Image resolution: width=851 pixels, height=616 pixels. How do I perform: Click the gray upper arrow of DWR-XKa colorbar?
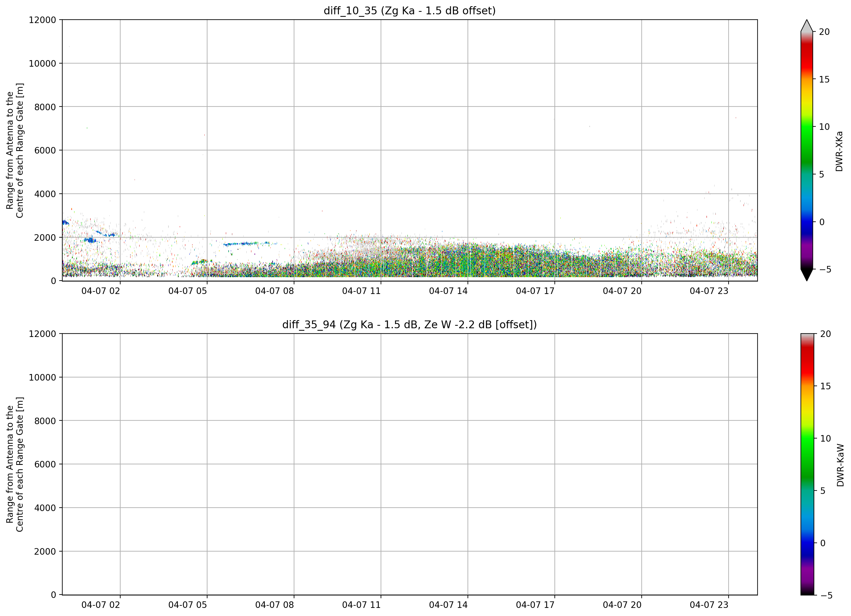point(806,26)
